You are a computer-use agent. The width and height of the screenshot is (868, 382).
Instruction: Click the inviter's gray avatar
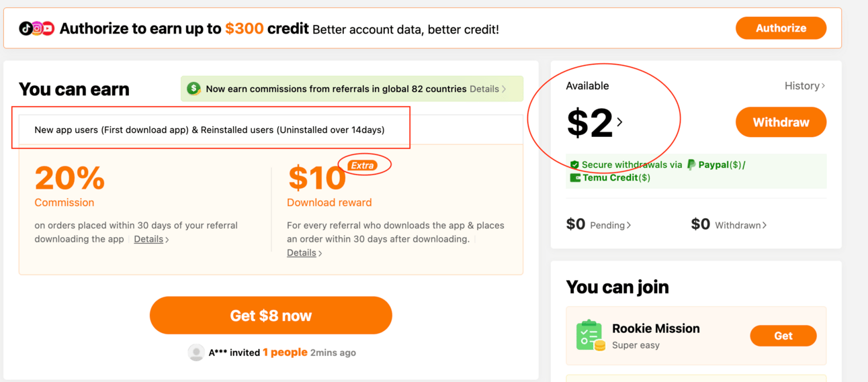[x=196, y=352]
